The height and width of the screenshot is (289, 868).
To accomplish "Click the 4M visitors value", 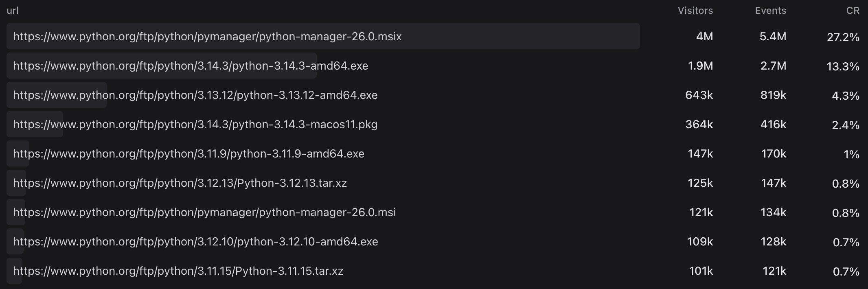I will pyautogui.click(x=704, y=37).
